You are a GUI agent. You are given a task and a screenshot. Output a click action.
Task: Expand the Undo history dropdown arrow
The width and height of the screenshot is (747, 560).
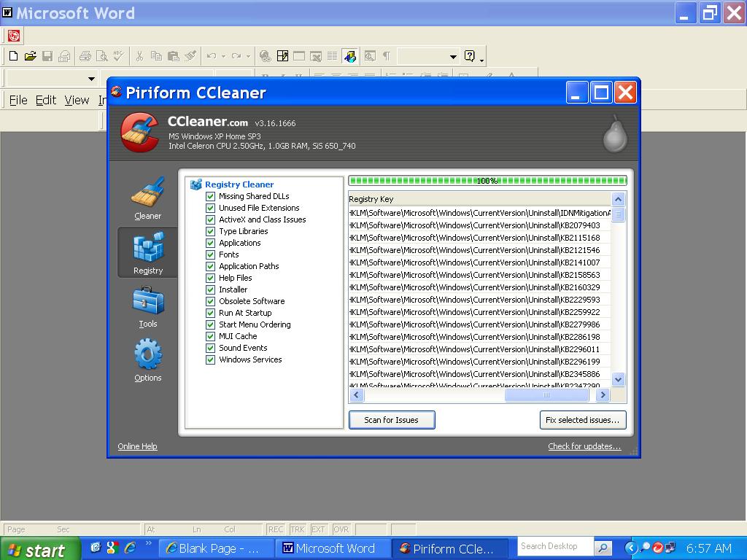click(223, 56)
